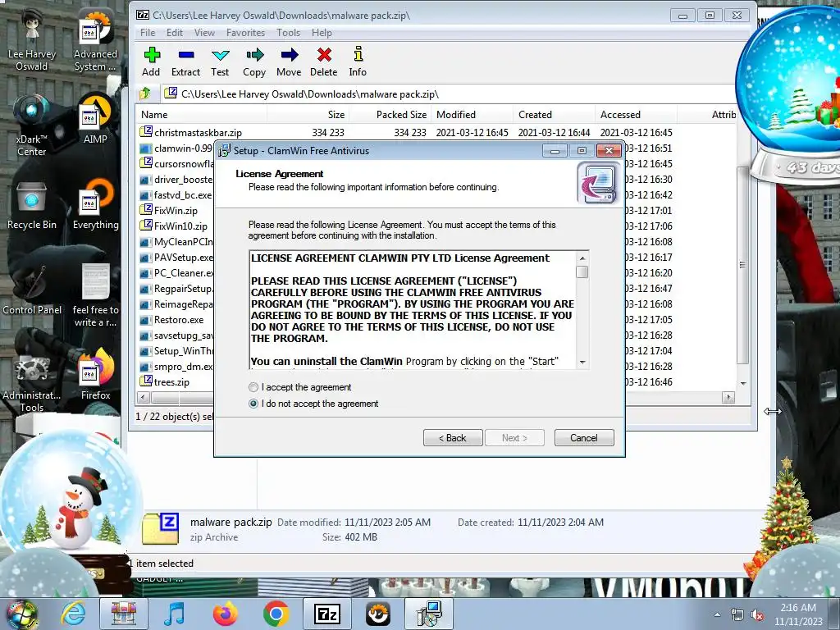Switch to 7-Zip from the taskbar
Viewport: 840px width, 630px height.
326,614
